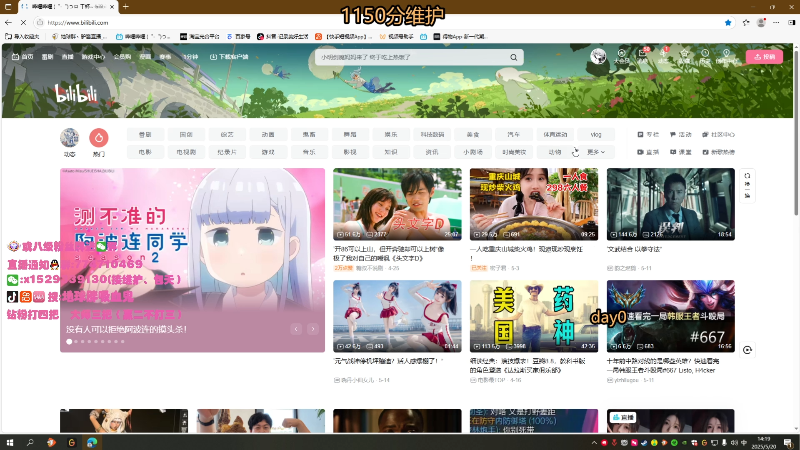
Task: Select the 国创 category button
Action: pyautogui.click(x=186, y=135)
